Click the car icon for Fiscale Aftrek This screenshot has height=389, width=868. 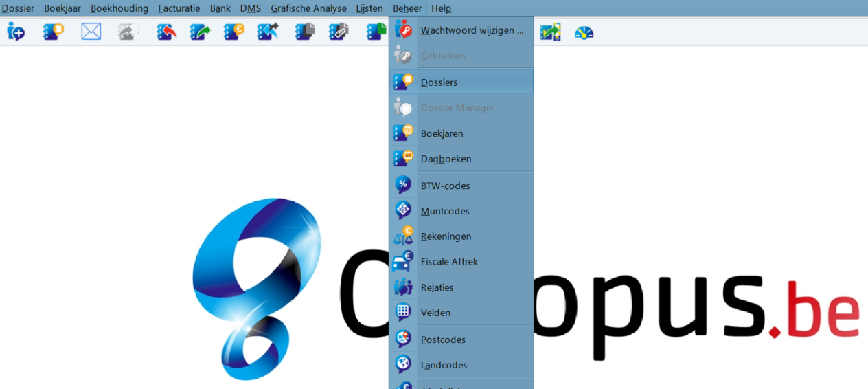click(x=403, y=261)
